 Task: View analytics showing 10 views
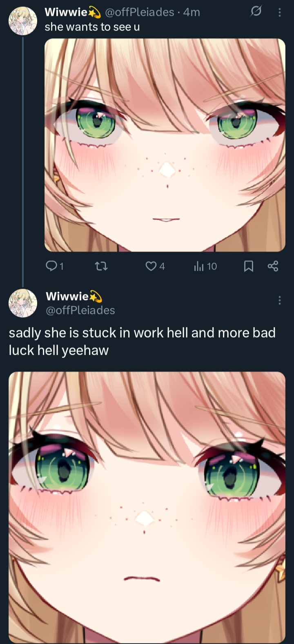(x=205, y=266)
